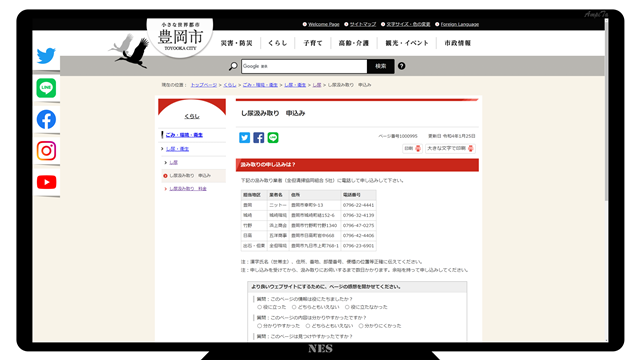
Task: Open ごみ・環境・衛生 in the side menu
Action: pos(184,135)
